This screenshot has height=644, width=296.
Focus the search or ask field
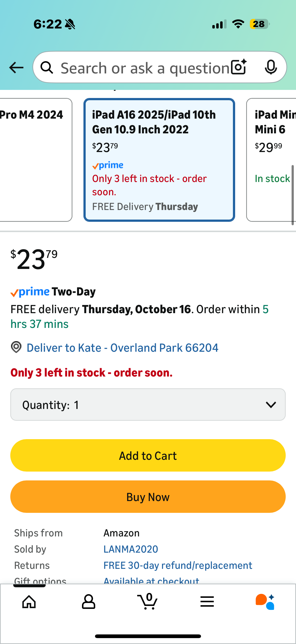[x=145, y=68]
